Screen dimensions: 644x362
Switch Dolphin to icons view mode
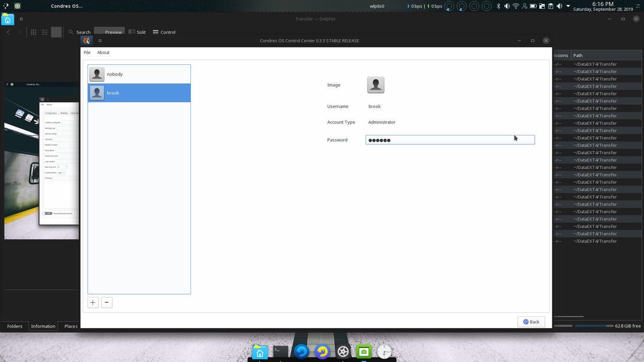(34, 32)
